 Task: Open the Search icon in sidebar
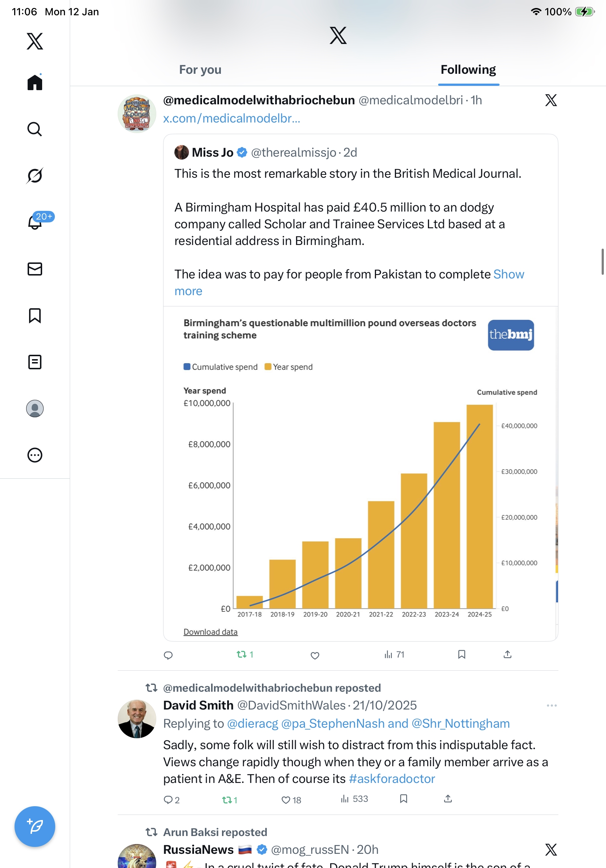click(x=35, y=129)
